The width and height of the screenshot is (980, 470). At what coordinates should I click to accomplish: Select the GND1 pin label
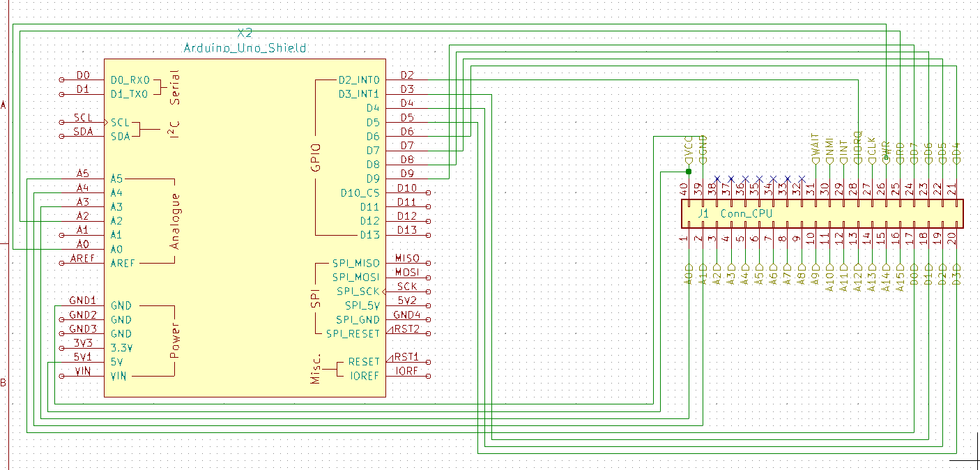(82, 301)
